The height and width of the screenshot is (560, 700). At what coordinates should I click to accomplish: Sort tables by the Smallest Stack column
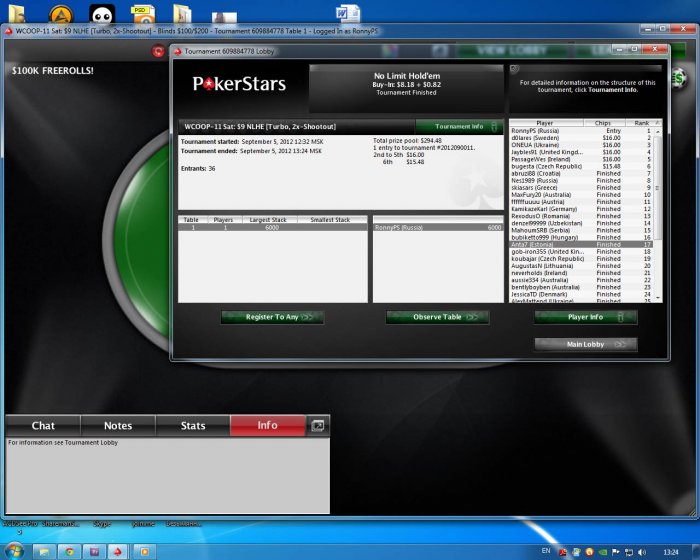pos(330,220)
